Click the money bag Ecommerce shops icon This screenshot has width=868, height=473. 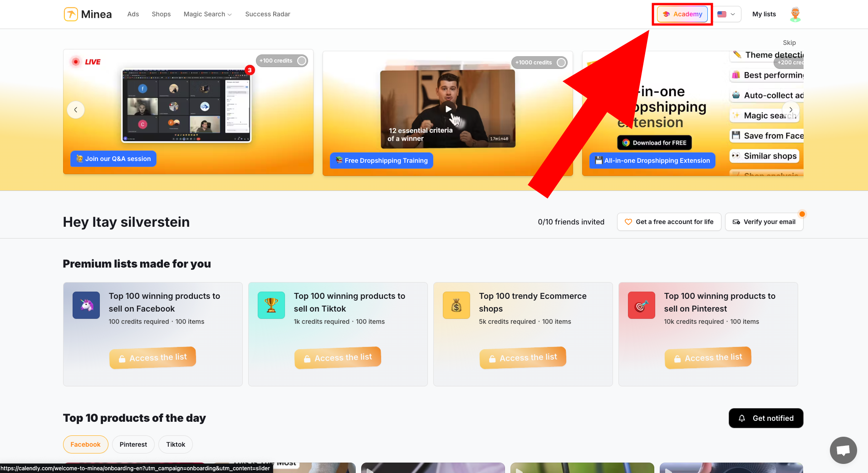point(456,305)
